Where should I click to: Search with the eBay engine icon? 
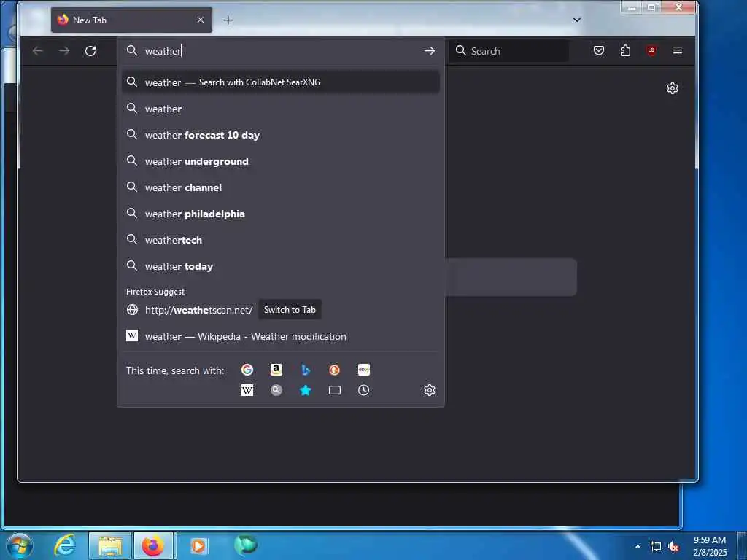(364, 370)
